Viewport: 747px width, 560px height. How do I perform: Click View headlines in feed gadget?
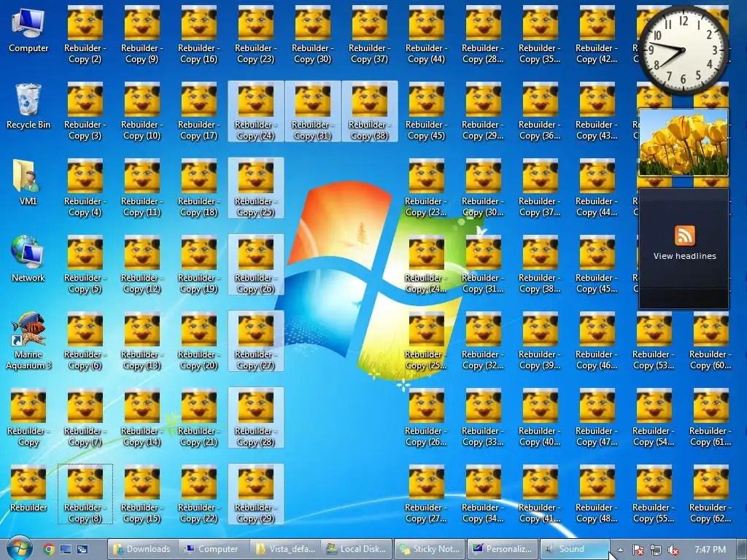pyautogui.click(x=684, y=256)
